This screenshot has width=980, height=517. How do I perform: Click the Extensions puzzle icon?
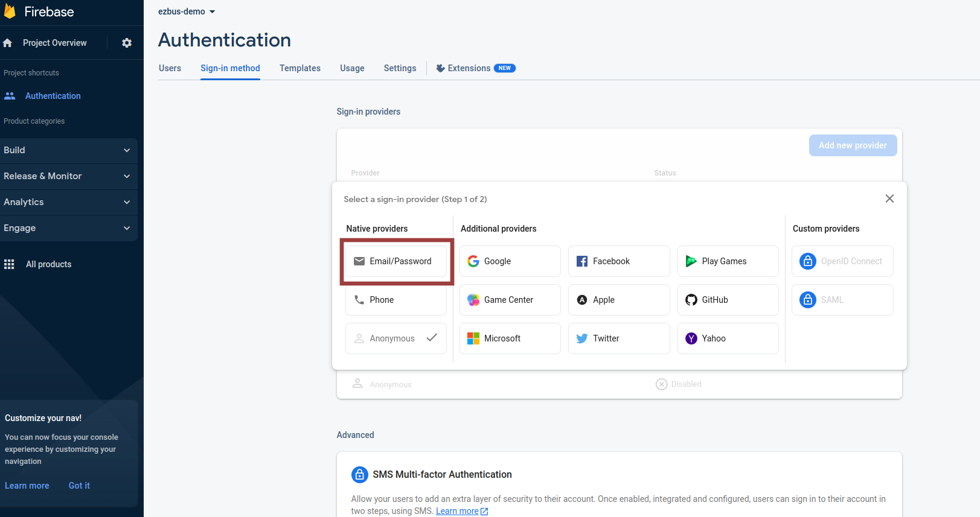(x=441, y=68)
